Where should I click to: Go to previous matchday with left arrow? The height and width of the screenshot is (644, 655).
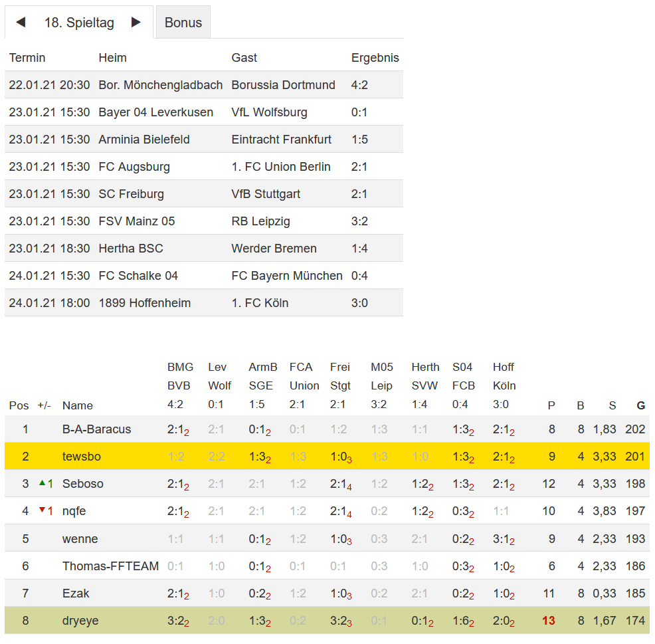[x=21, y=23]
